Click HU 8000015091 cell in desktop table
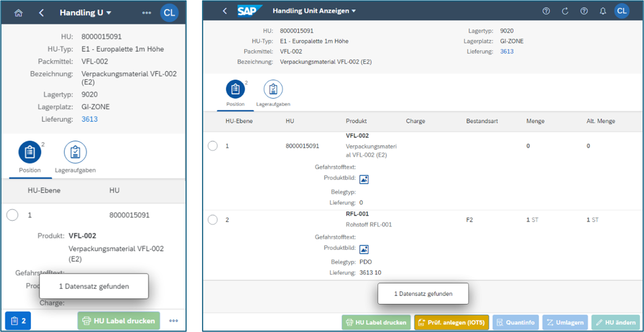Screen dimensions: 644x332 click(302, 146)
